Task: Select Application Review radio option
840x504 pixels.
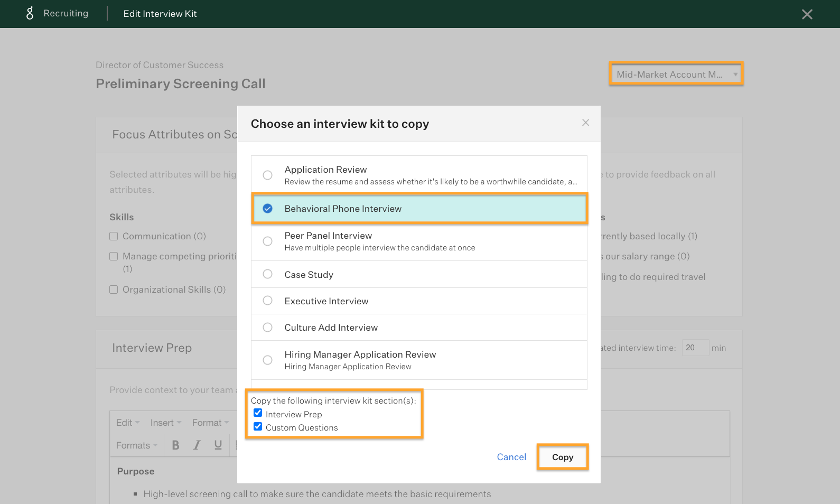Action: [x=268, y=175]
